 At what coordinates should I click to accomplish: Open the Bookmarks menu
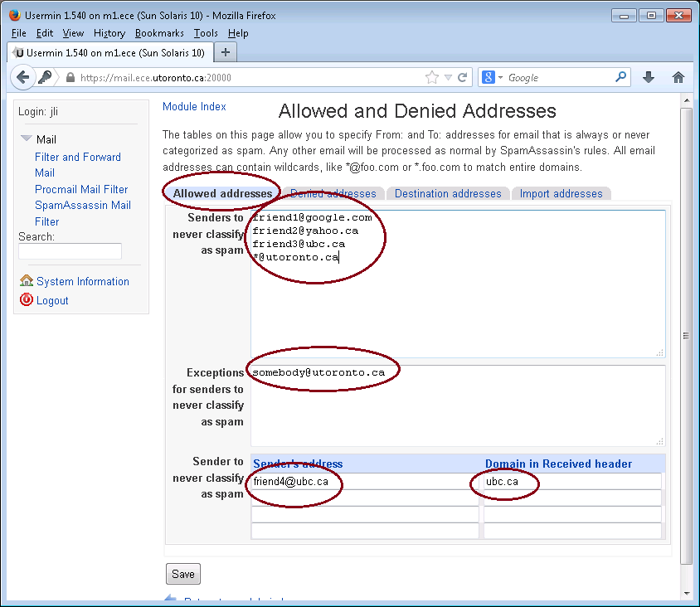[x=159, y=33]
